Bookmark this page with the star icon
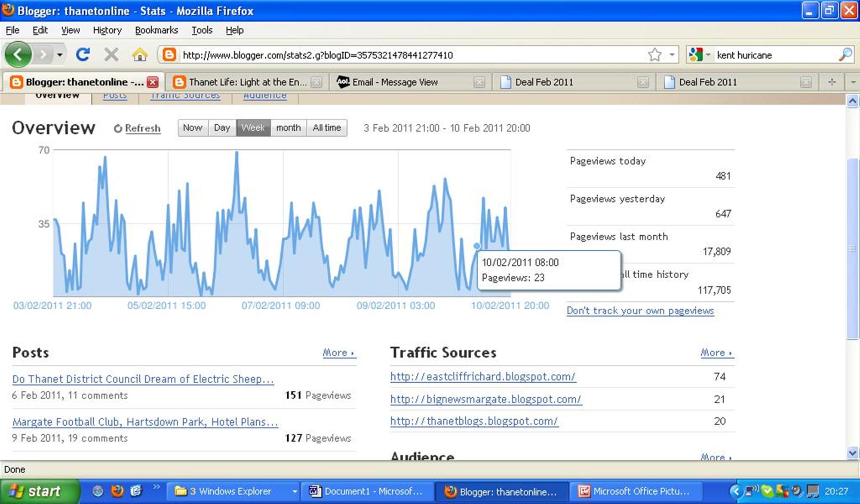This screenshot has width=860, height=504. [x=654, y=55]
